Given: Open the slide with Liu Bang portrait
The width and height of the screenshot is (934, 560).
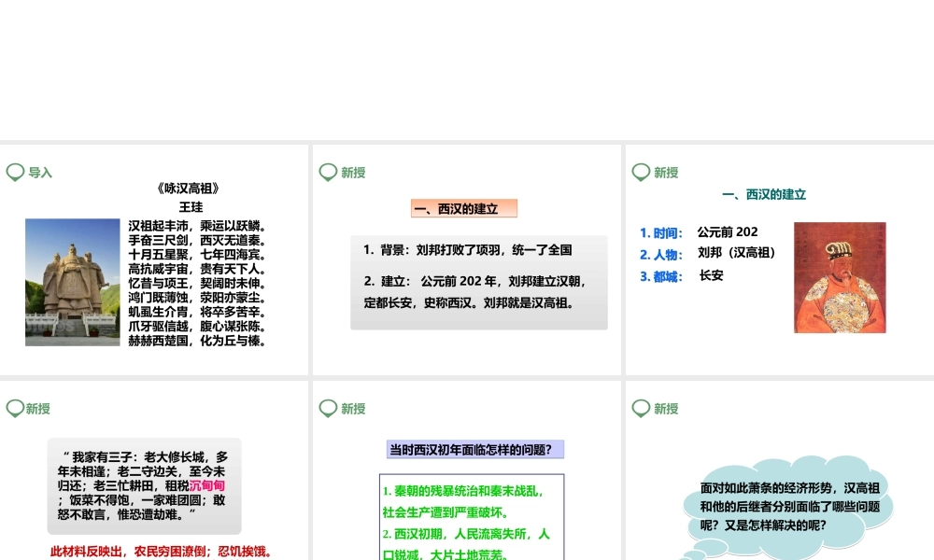Looking at the screenshot, I should point(780,259).
